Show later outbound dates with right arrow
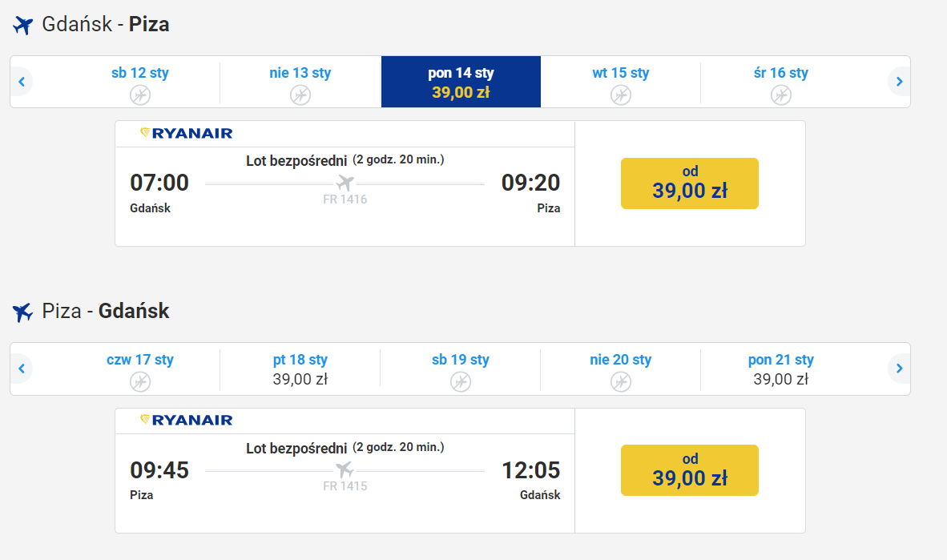This screenshot has height=560, width=947. (x=899, y=82)
